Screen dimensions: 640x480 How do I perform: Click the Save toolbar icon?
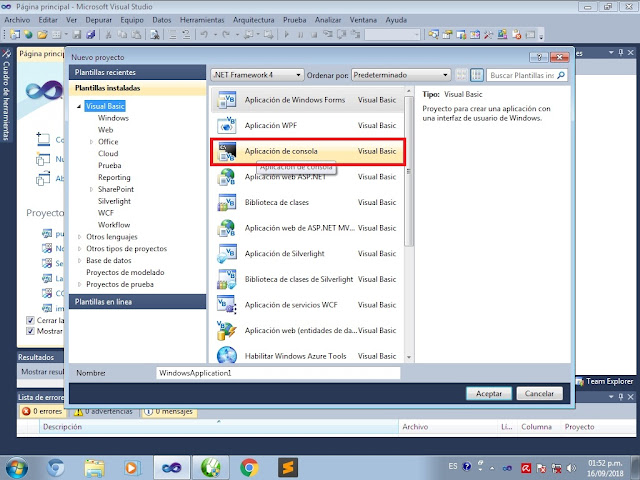tap(77, 35)
